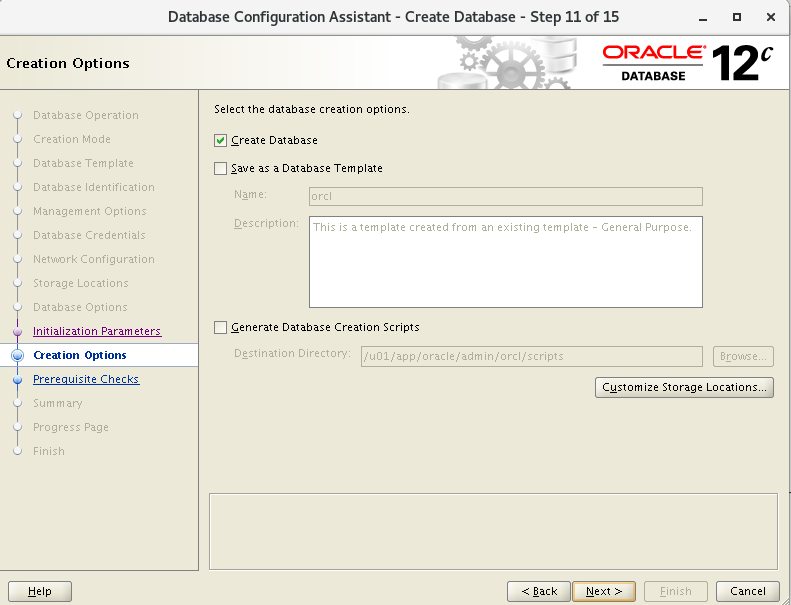Uncheck the Create Database checkbox

220,140
